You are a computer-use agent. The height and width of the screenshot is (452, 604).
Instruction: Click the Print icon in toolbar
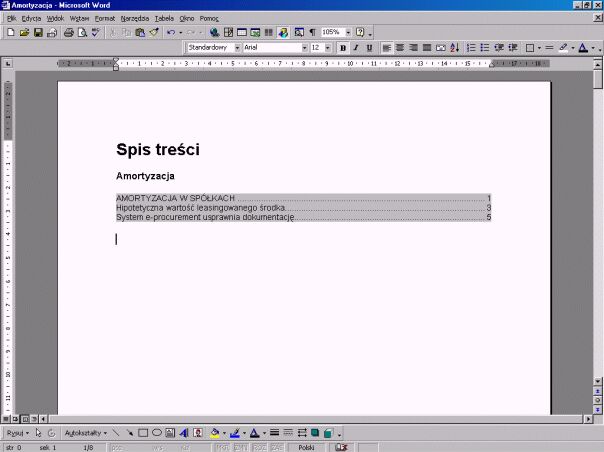[68, 33]
